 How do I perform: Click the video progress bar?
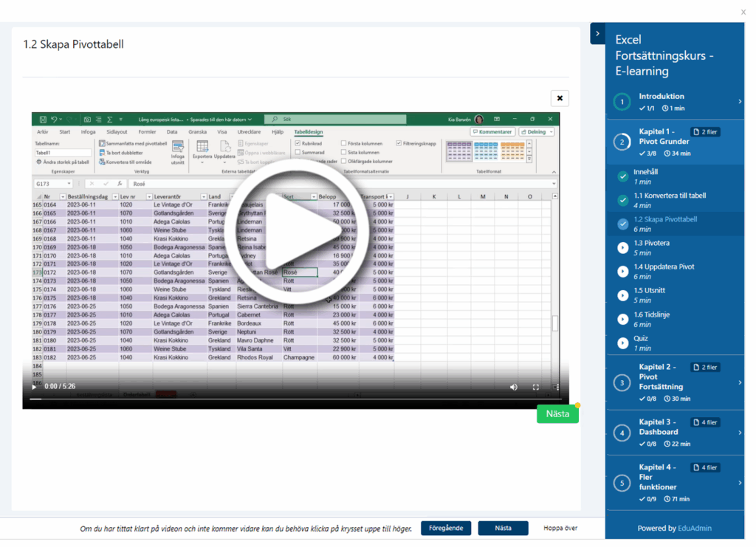295,399
